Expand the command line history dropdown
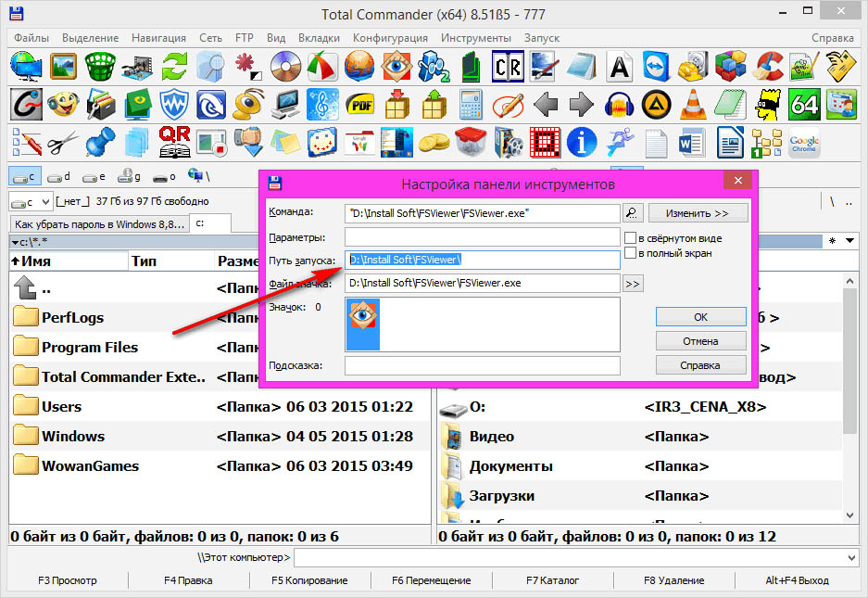The width and height of the screenshot is (868, 598). (852, 557)
